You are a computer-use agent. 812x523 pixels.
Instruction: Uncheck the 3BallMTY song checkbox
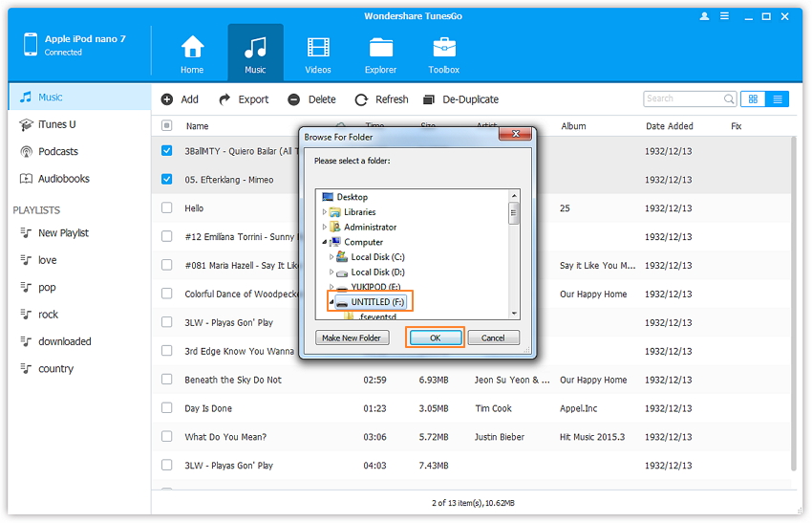click(167, 151)
